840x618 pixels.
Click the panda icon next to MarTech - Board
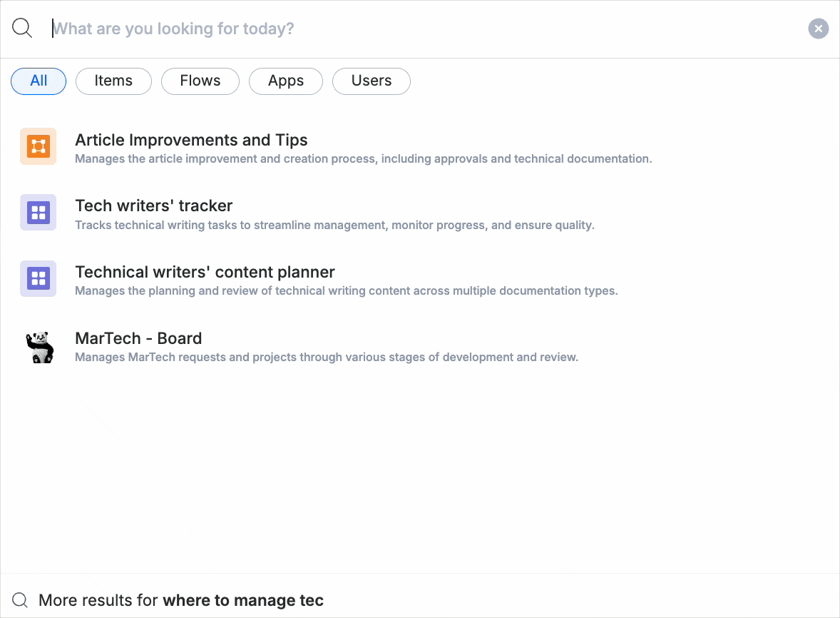[39, 346]
